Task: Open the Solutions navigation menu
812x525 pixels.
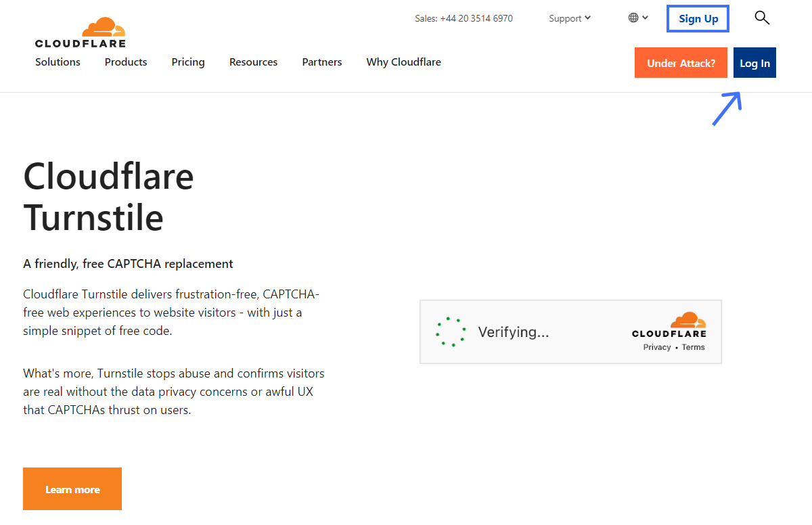Action: click(58, 62)
